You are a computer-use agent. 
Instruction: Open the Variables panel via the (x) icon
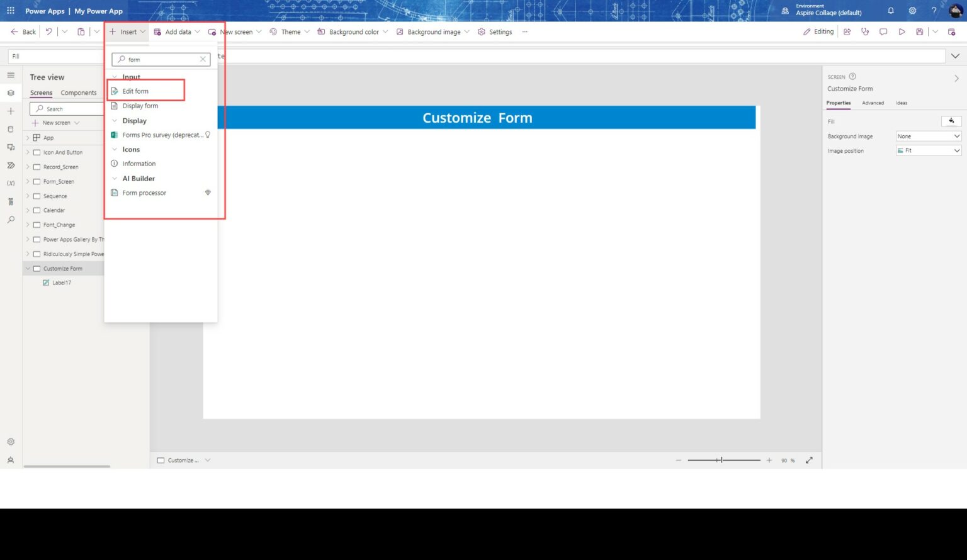(11, 183)
